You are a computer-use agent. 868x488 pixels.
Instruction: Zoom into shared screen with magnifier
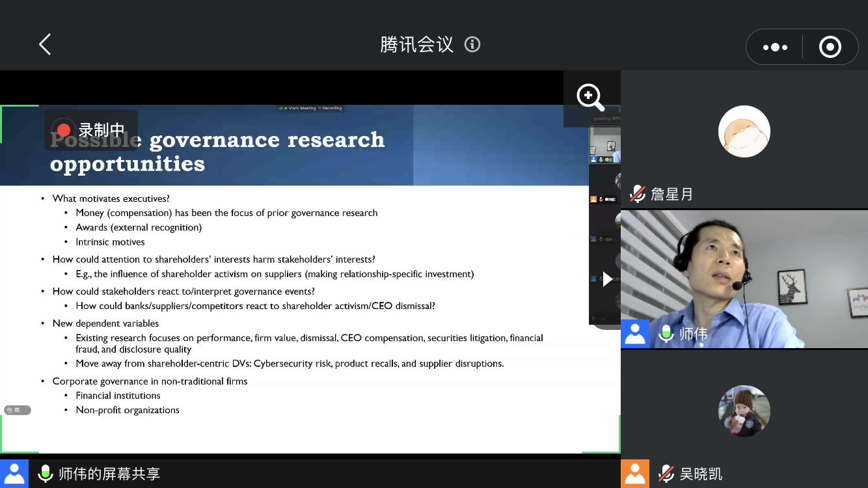tap(591, 98)
